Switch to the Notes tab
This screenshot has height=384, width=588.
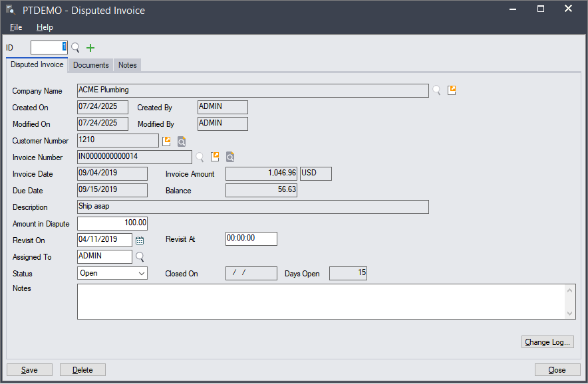click(x=127, y=65)
